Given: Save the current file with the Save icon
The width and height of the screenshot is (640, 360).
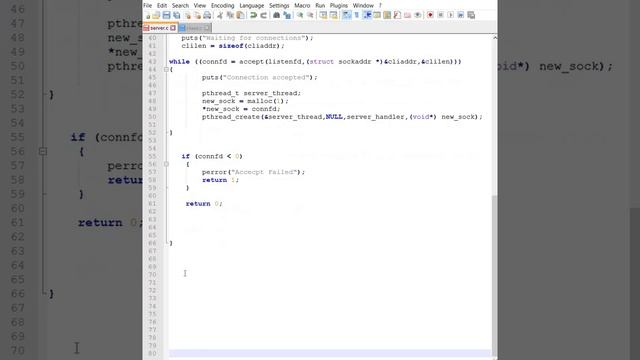Looking at the screenshot, I should click(x=166, y=15).
